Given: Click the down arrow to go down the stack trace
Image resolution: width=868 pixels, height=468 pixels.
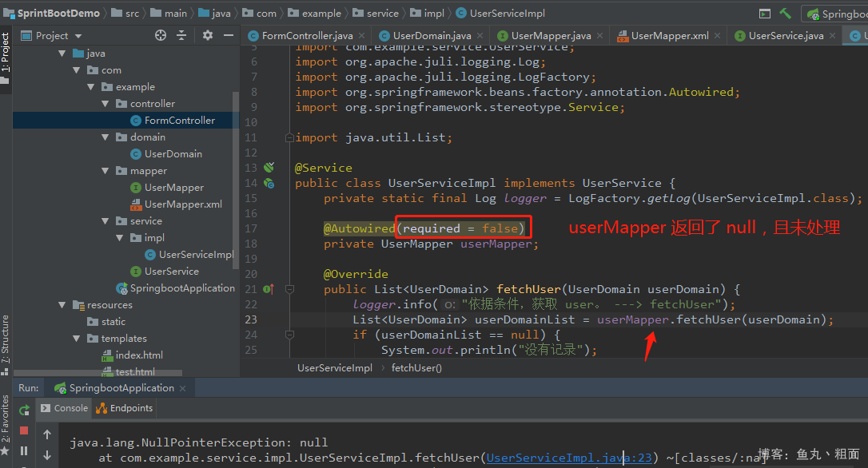Looking at the screenshot, I should pyautogui.click(x=47, y=455).
